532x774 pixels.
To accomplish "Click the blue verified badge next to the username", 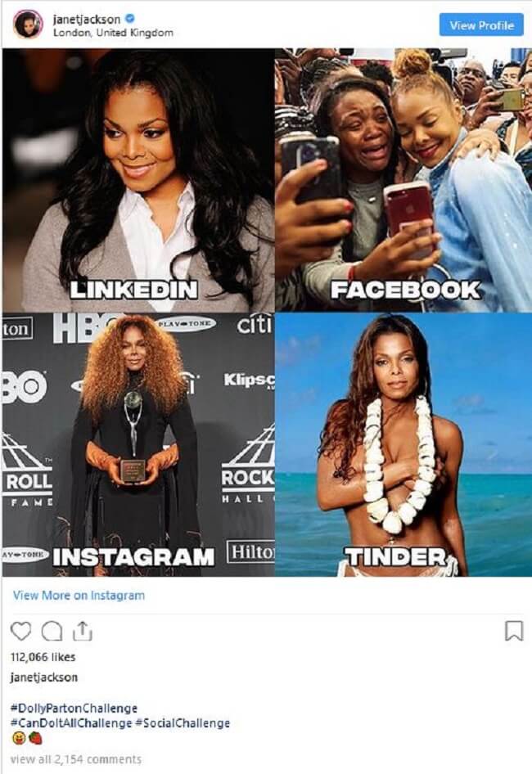I will tap(129, 19).
